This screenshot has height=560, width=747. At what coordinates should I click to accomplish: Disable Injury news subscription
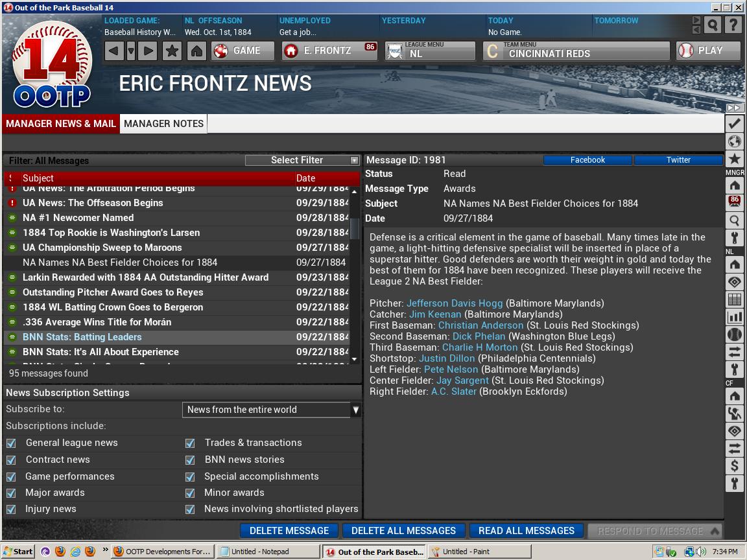point(11,509)
